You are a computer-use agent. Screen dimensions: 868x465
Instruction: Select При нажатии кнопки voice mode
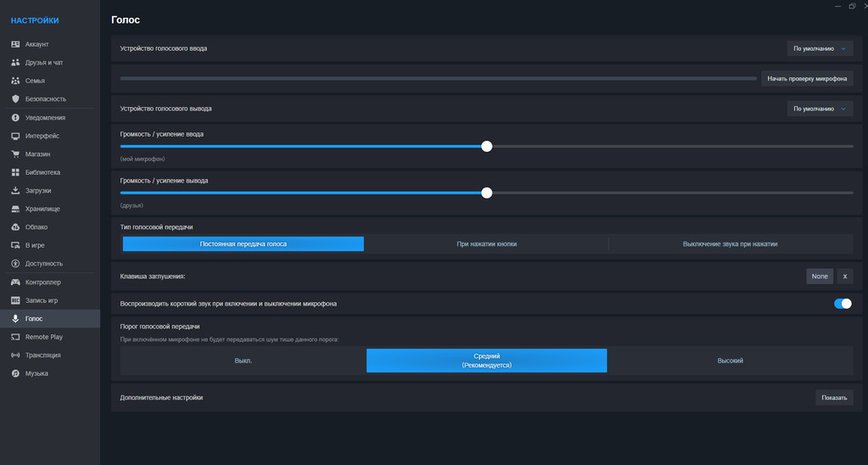pos(487,244)
